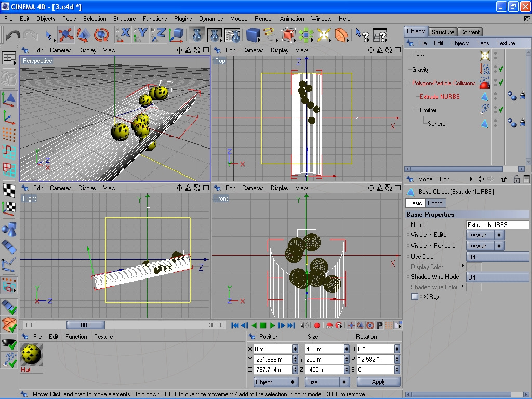Image resolution: width=532 pixels, height=399 pixels.
Task: Open the Object coordinate mode dropdown
Action: [275, 382]
